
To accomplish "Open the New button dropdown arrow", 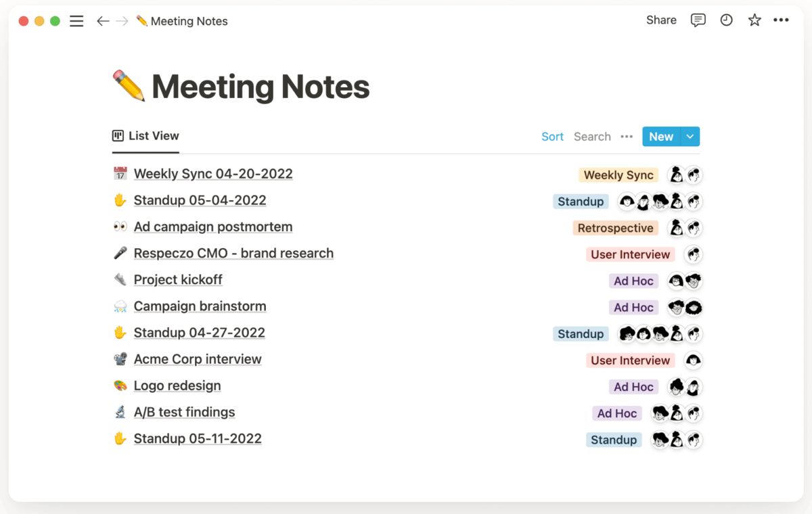I will [690, 136].
